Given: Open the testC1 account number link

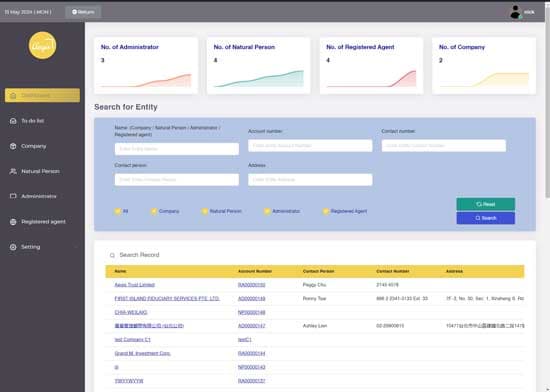Looking at the screenshot, I should click(x=245, y=340).
